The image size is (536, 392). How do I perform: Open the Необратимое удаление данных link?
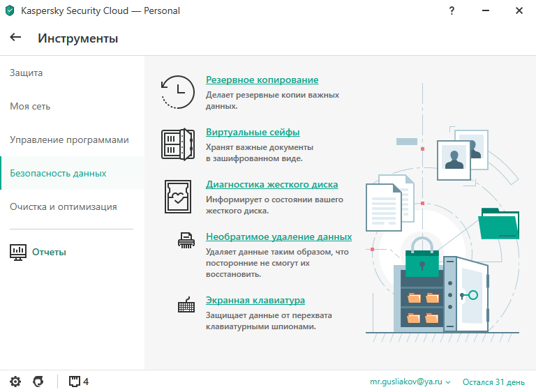[279, 236]
